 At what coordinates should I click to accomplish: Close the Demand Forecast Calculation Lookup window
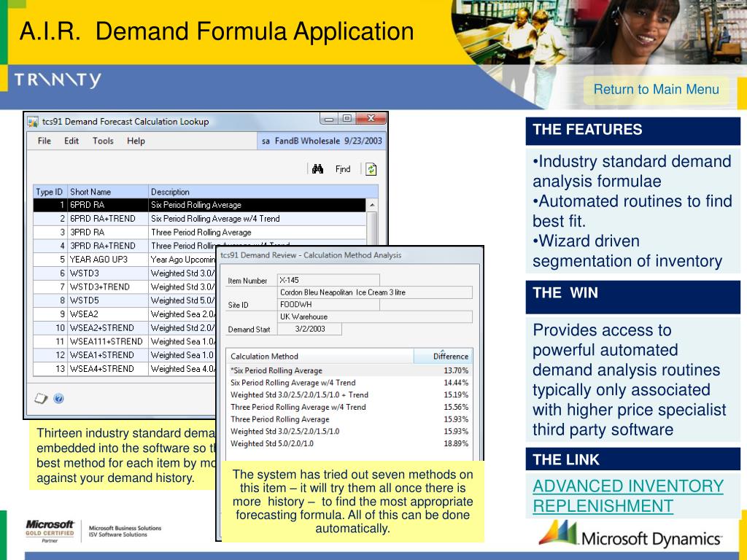point(371,119)
